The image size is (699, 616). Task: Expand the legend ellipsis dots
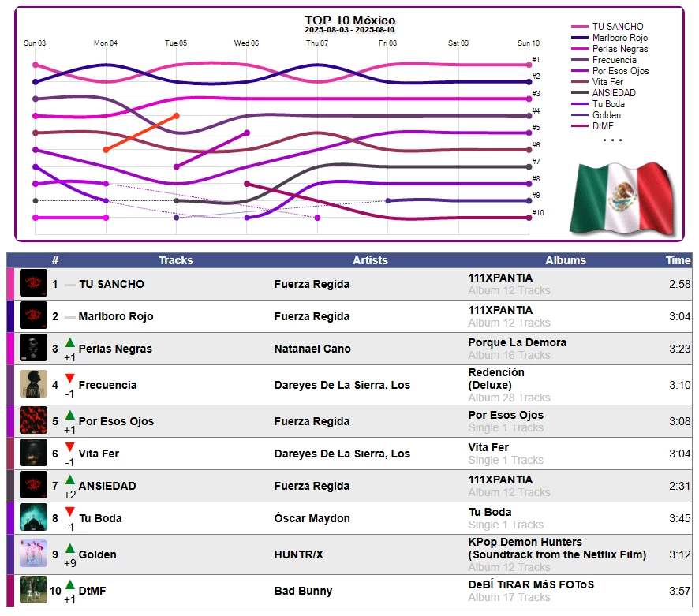pyautogui.click(x=612, y=140)
